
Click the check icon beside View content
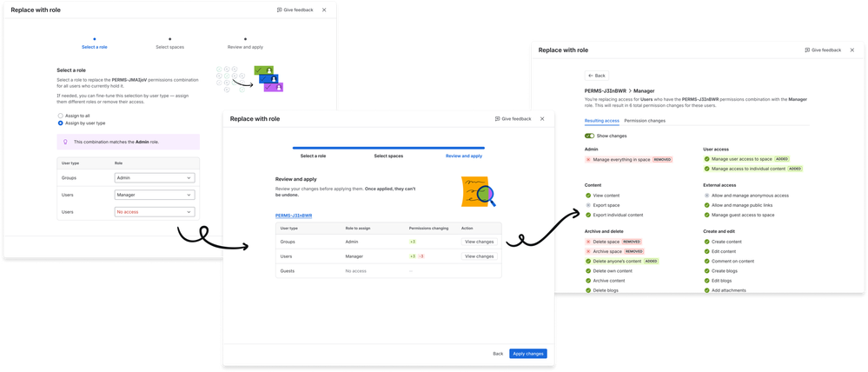588,196
